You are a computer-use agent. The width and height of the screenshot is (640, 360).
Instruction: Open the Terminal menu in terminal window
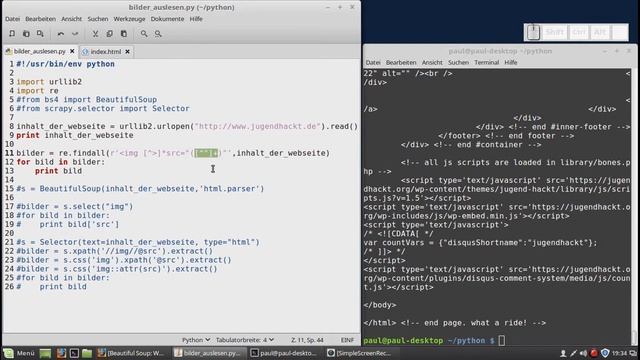pyautogui.click(x=487, y=62)
